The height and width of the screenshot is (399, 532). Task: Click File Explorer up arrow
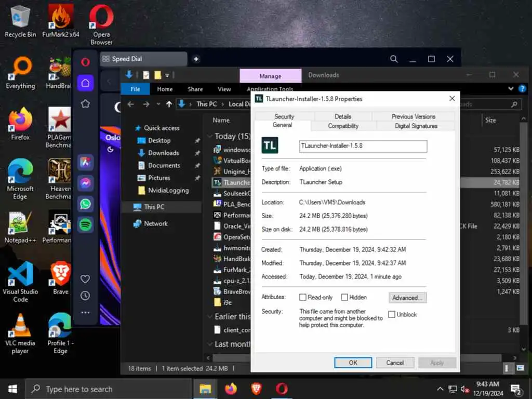click(x=169, y=104)
